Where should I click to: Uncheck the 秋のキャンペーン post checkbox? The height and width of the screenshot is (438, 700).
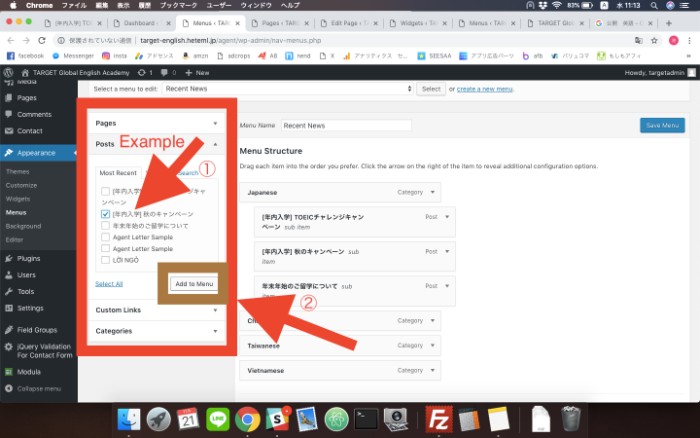[x=106, y=214]
